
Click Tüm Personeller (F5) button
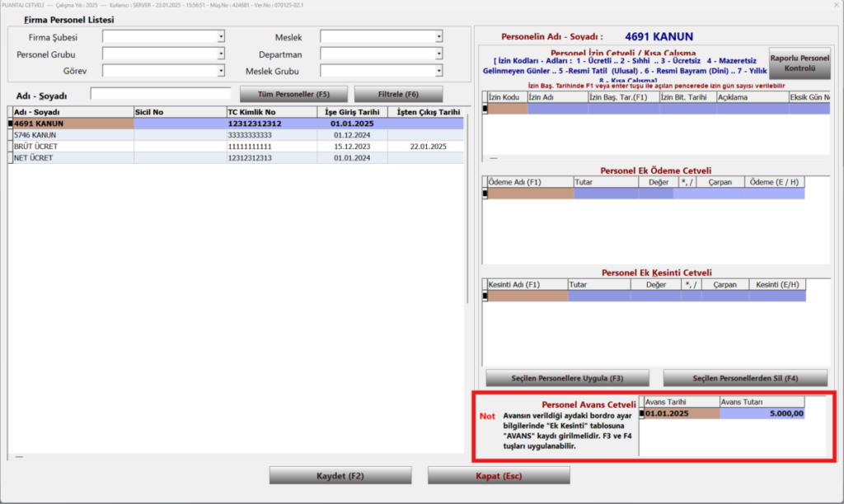point(293,94)
